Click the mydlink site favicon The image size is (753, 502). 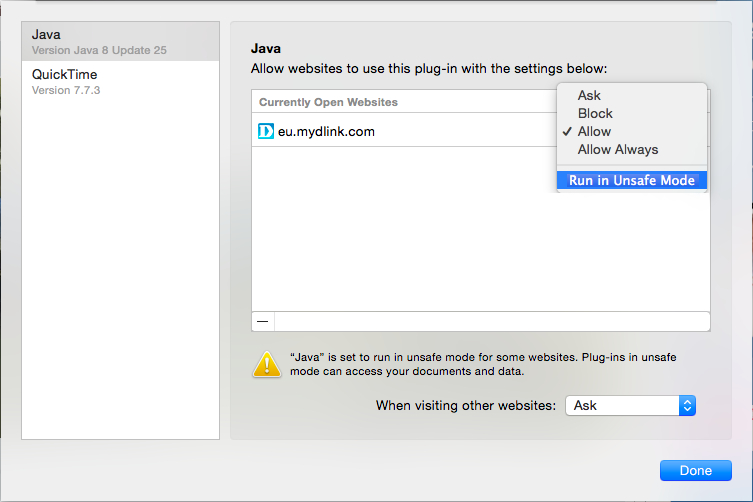tap(266, 131)
